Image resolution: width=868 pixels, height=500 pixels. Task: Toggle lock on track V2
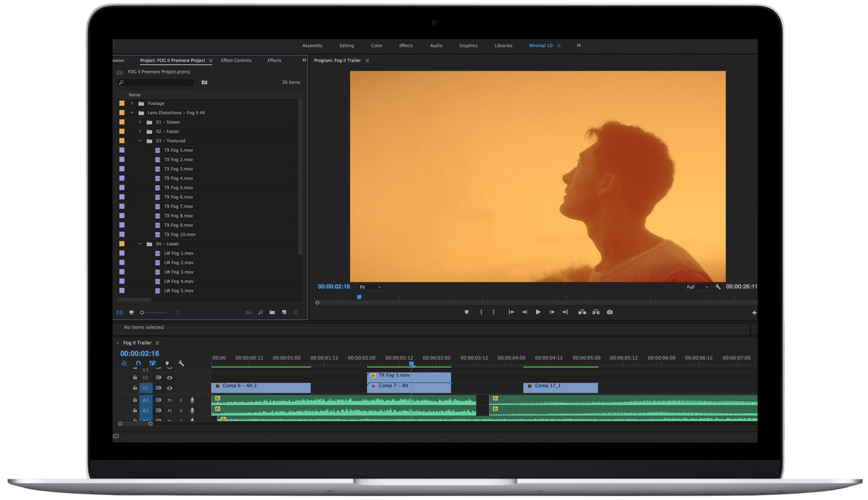[135, 378]
